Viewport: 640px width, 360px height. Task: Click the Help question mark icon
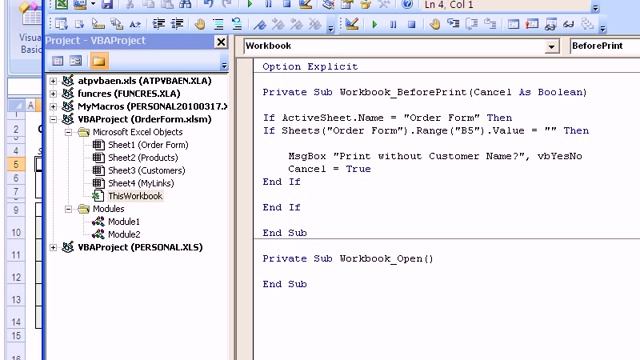click(x=407, y=4)
